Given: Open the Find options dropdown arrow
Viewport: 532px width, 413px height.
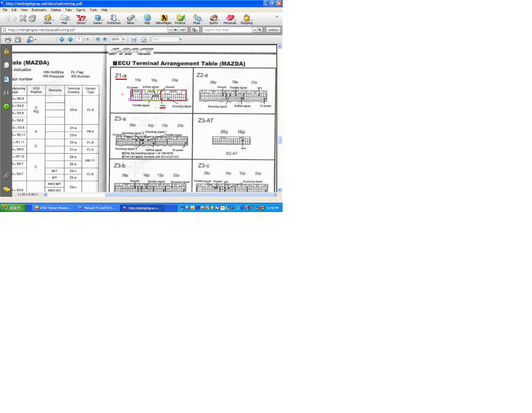Looking at the screenshot, I should click(x=180, y=39).
